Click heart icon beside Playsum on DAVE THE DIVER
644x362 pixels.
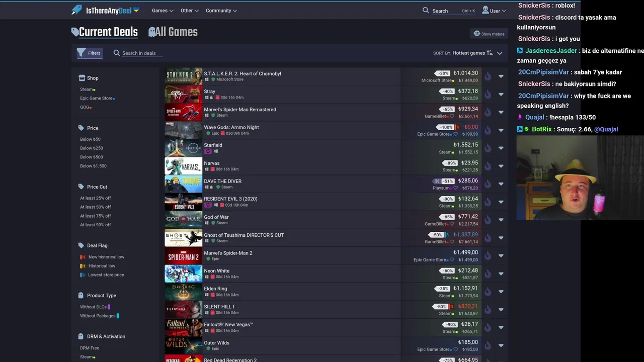(x=455, y=188)
